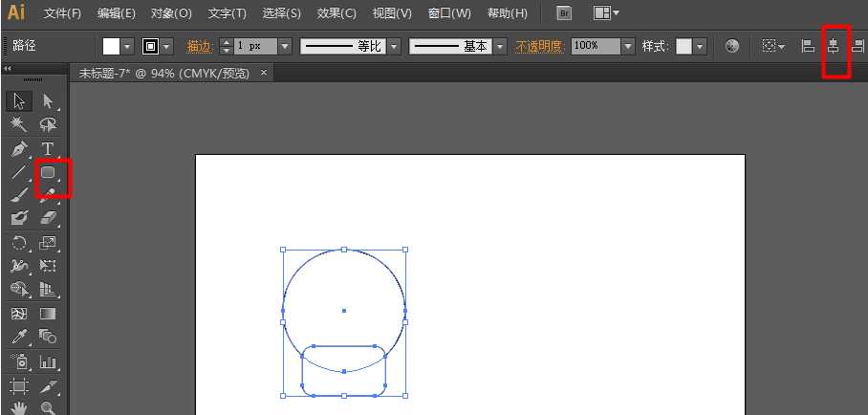Screen dimensions: 868x415
Task: Click the horizontal align right icon
Action: 858,47
